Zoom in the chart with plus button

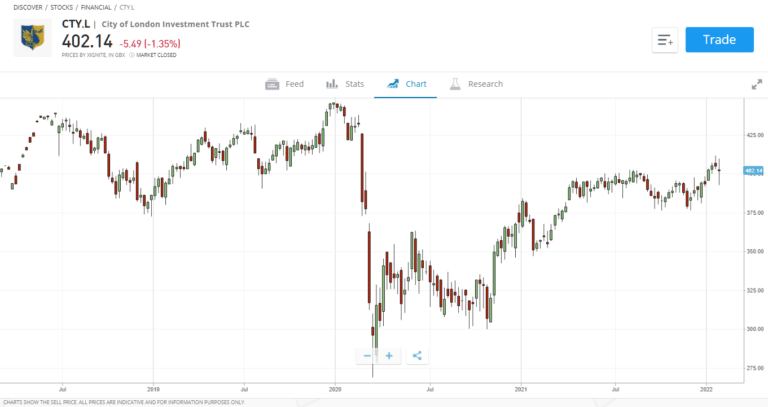click(x=389, y=355)
